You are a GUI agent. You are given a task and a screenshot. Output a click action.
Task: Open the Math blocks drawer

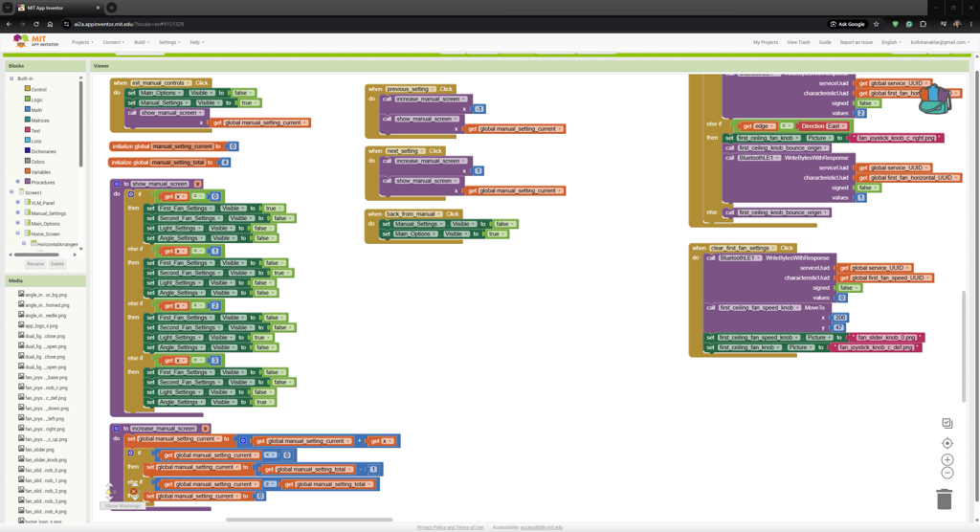click(33, 110)
